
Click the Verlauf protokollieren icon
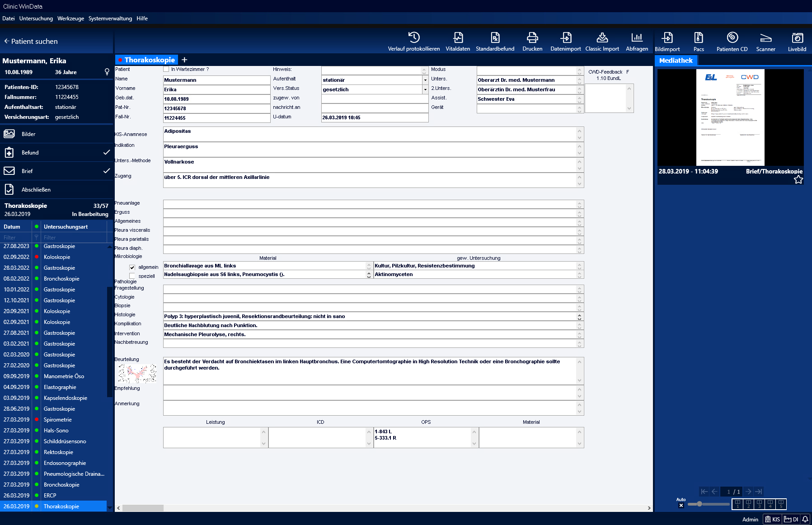click(413, 37)
